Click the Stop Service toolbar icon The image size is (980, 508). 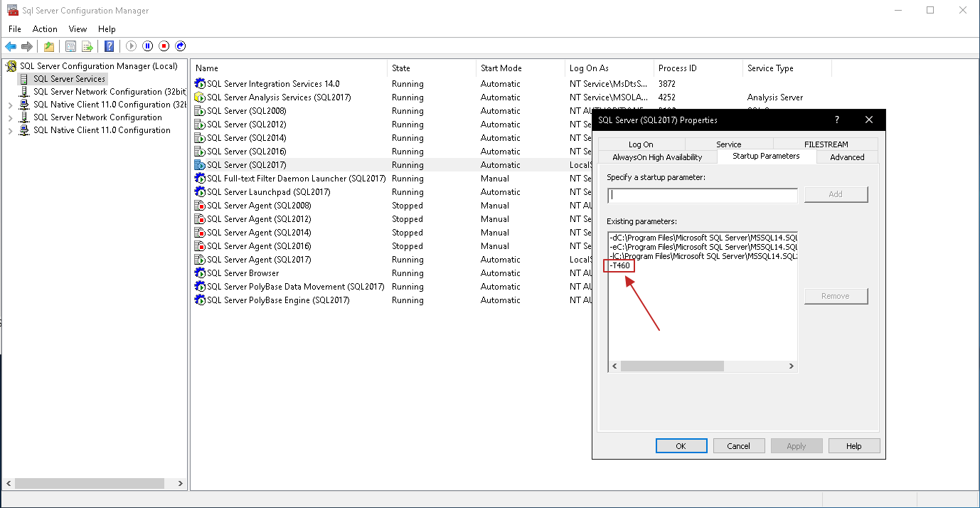(x=164, y=46)
